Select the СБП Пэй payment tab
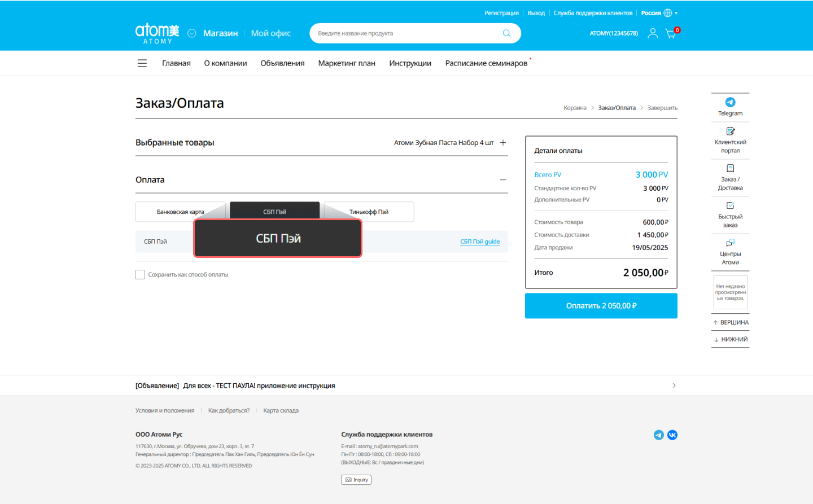813x504 pixels. (274, 212)
